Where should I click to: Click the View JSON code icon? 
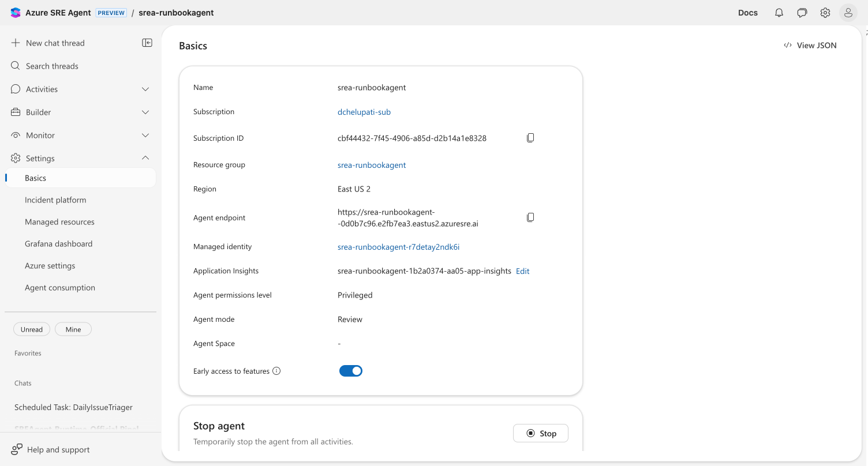tap(788, 46)
